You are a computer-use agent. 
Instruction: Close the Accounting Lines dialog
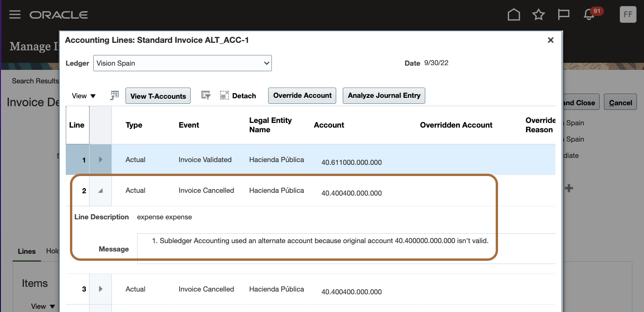click(x=550, y=40)
